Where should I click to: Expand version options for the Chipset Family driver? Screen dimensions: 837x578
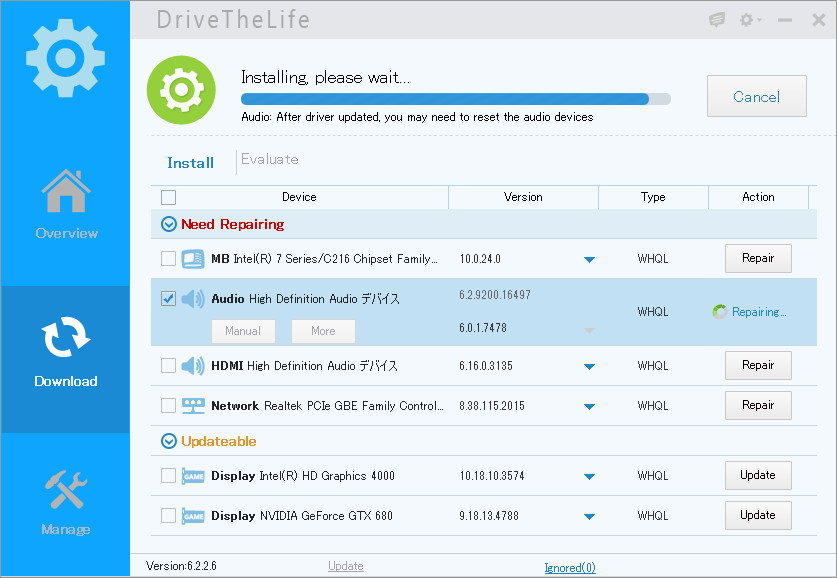pos(589,258)
